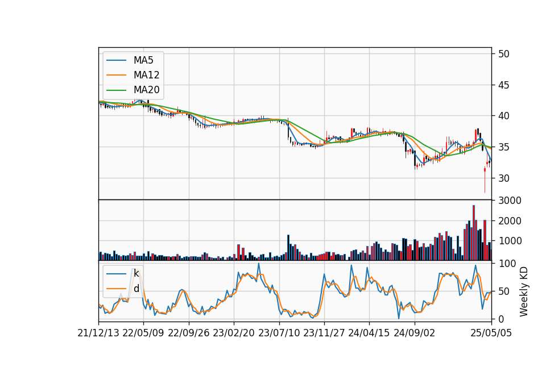Click the price axis value 40
Screen dimensions: 546x392
503,116
